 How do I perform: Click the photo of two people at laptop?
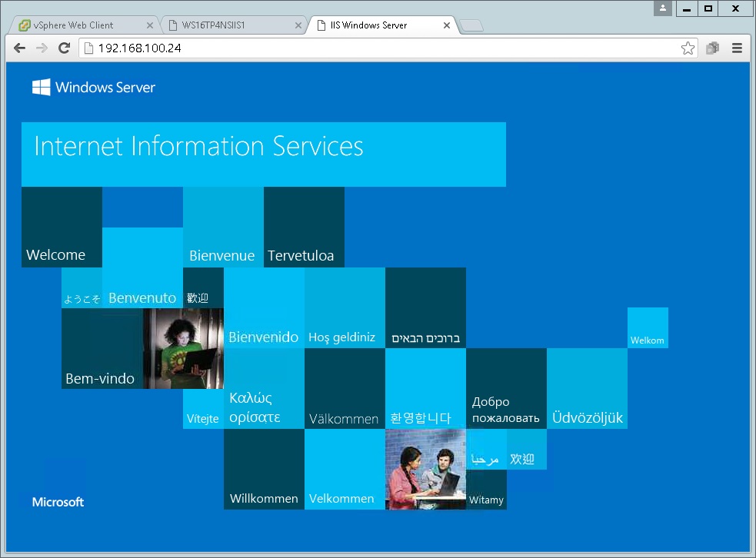[x=426, y=469]
